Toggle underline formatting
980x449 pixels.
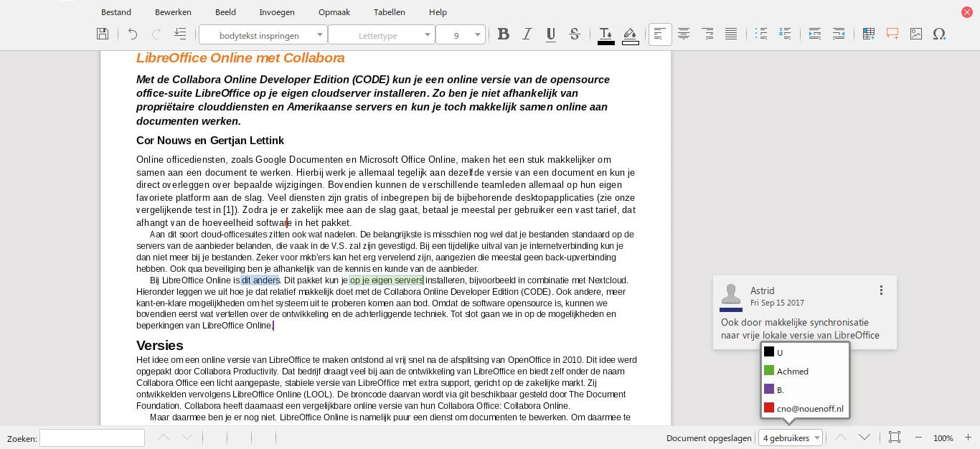click(x=550, y=34)
